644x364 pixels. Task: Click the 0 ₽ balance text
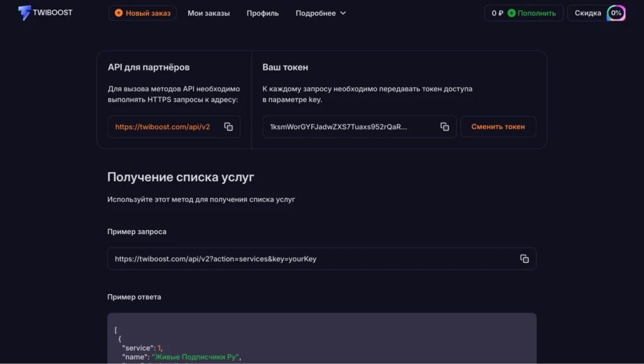pos(497,13)
